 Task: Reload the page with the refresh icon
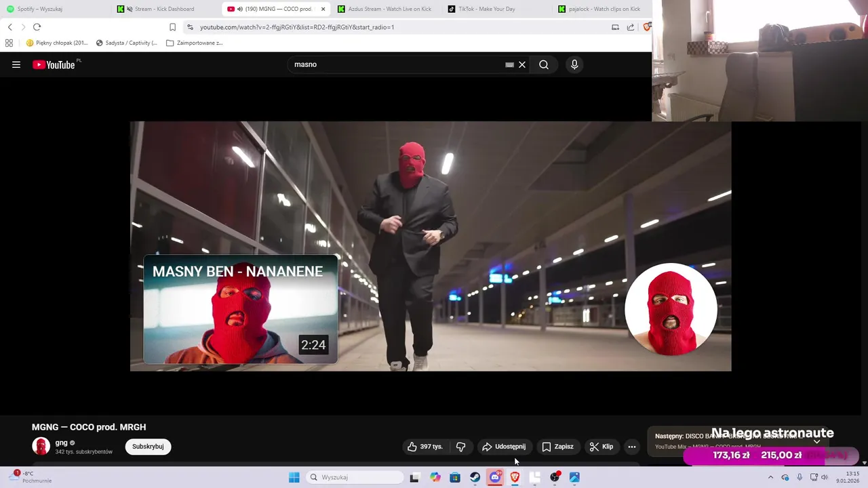(37, 27)
